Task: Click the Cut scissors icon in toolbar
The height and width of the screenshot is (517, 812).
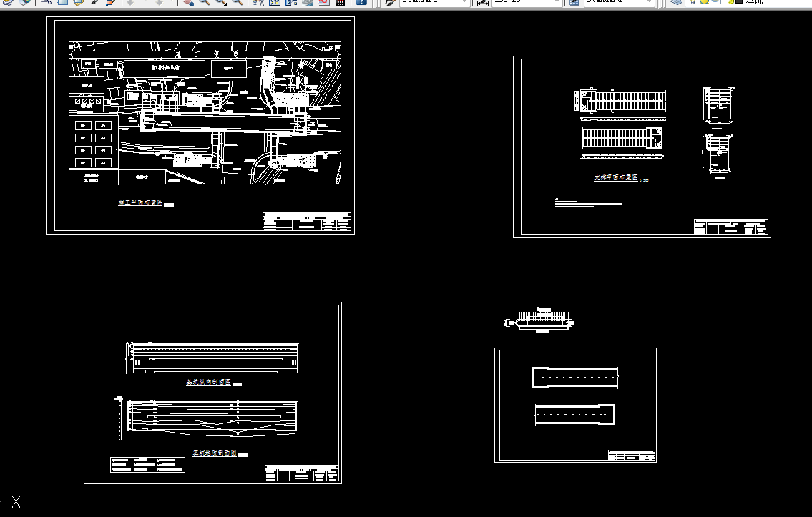Action: tap(46, 1)
